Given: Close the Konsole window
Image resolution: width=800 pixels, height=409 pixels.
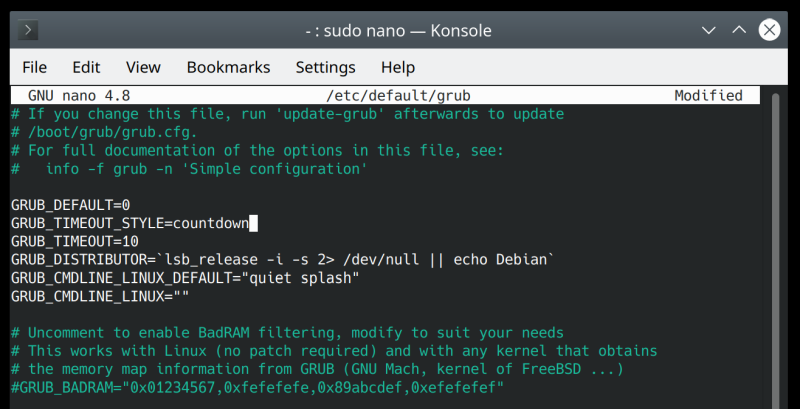Looking at the screenshot, I should point(769,30).
